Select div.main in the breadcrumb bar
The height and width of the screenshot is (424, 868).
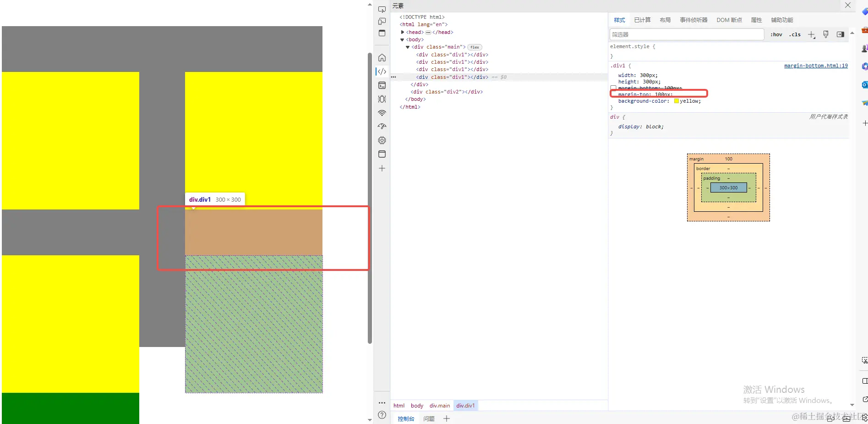440,406
